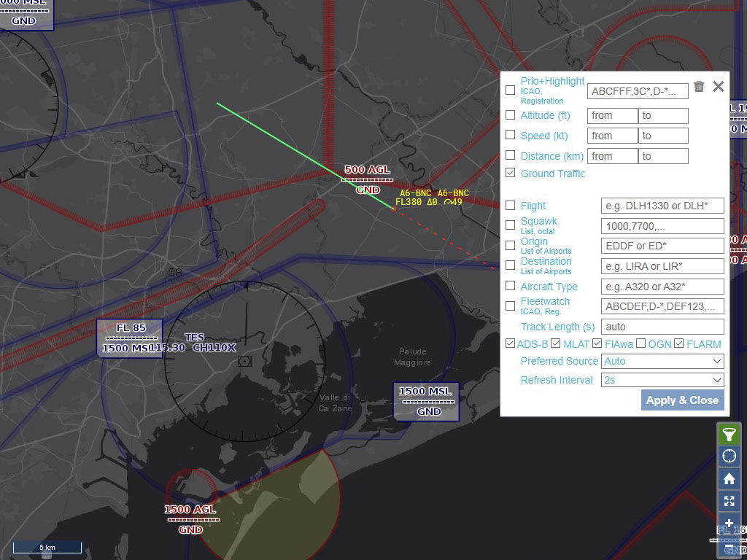Image resolution: width=747 pixels, height=560 pixels.
Task: Enable the Destination filter checkbox
Action: pos(510,265)
